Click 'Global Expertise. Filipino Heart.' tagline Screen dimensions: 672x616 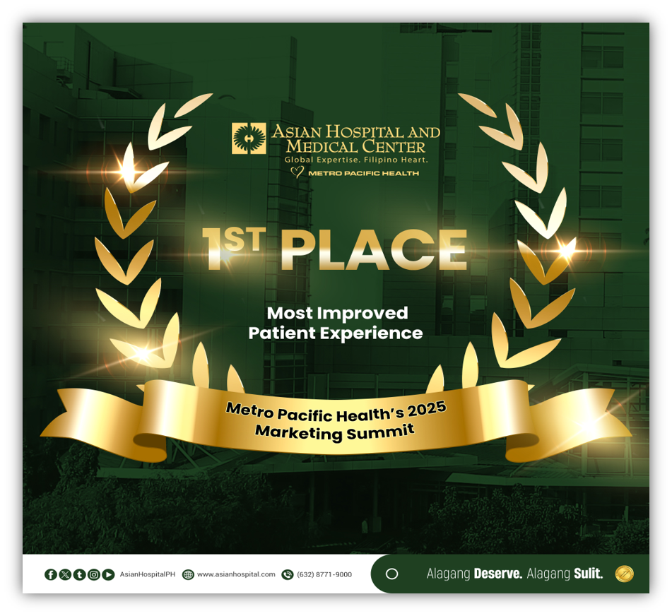[356, 160]
